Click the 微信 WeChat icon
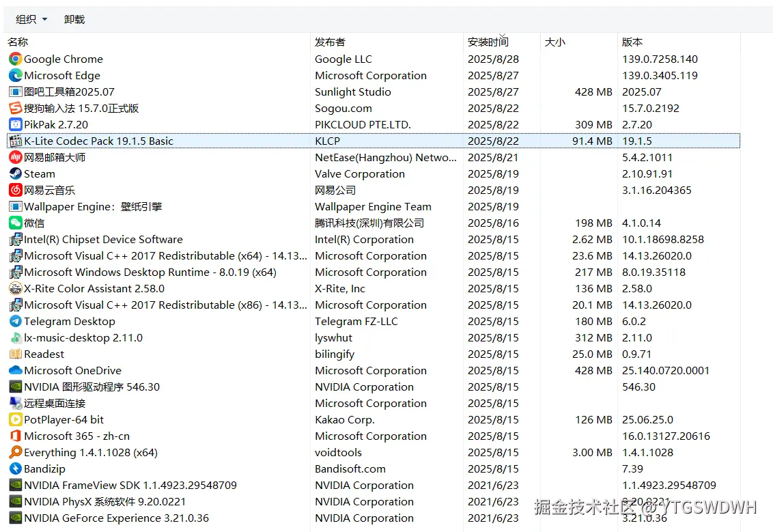 point(15,223)
